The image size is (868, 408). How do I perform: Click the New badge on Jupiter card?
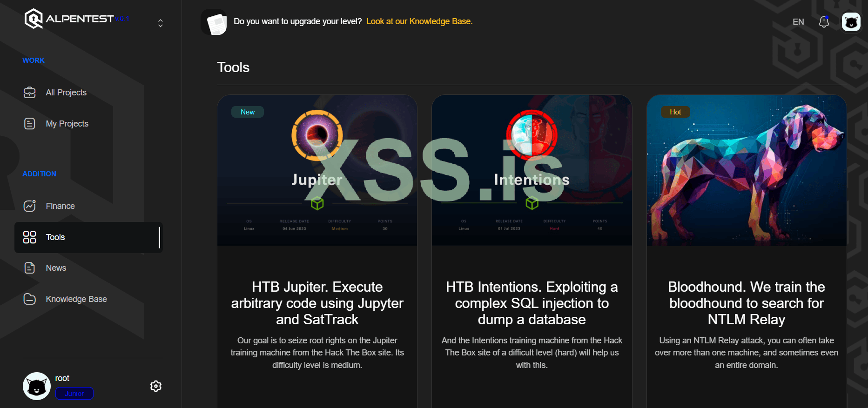coord(248,112)
